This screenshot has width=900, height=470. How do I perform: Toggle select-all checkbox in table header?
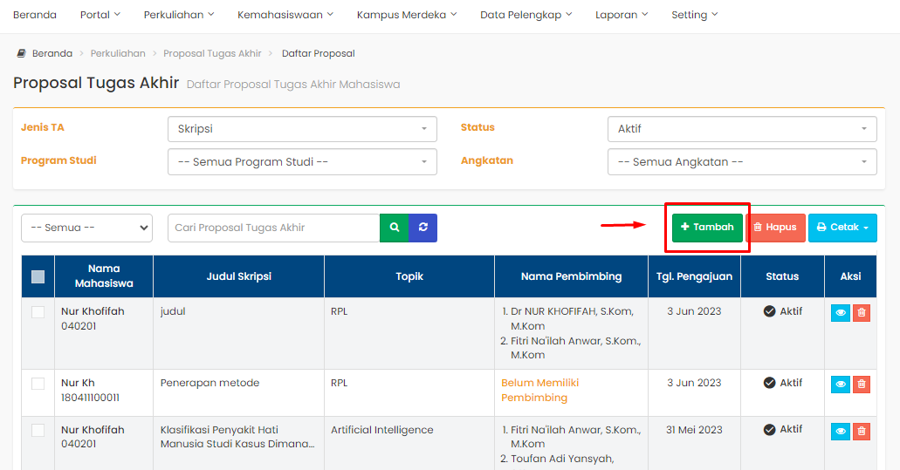38,277
